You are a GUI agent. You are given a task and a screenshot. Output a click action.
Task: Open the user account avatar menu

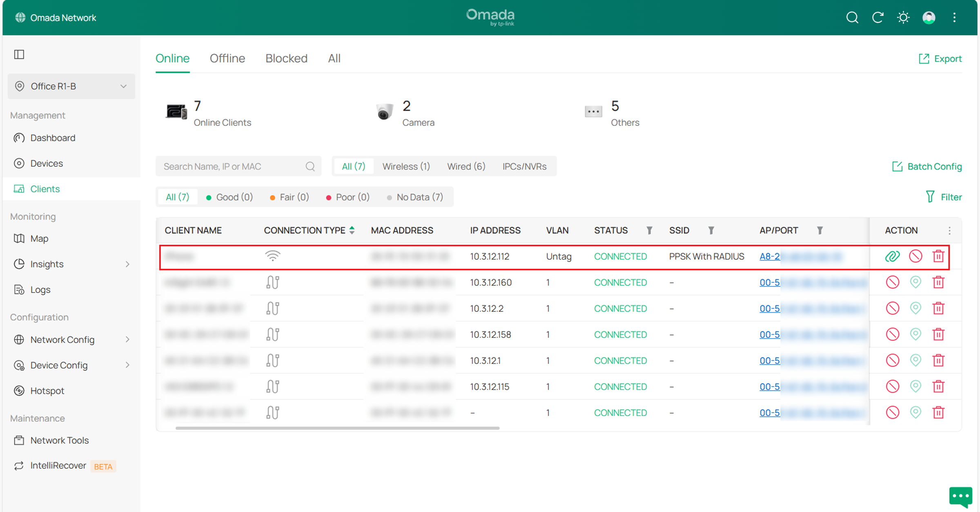click(929, 18)
